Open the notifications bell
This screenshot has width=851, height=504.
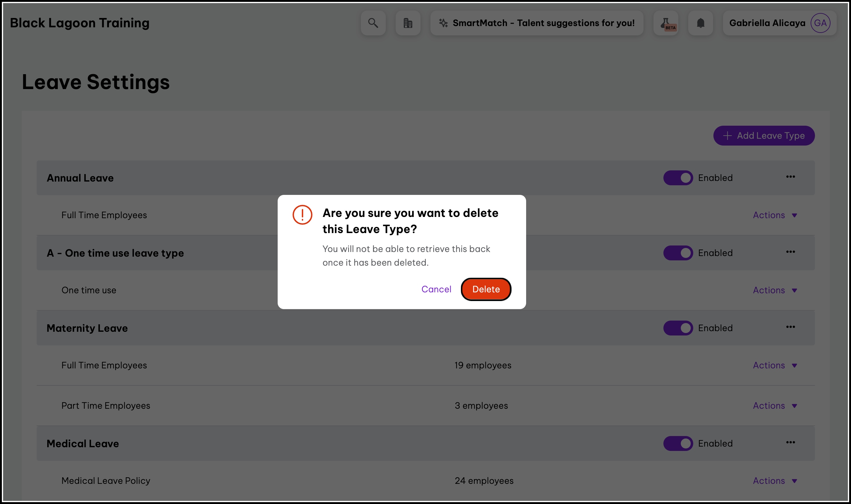[x=700, y=23]
